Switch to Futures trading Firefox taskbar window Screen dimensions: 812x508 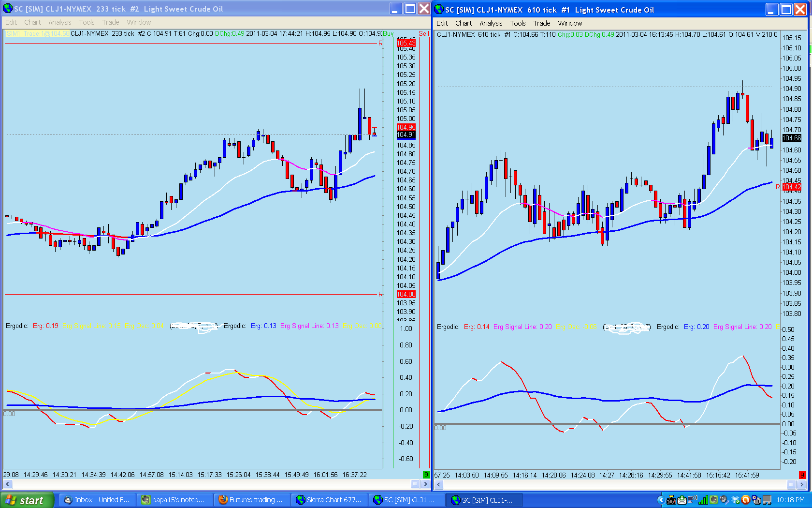tap(252, 500)
